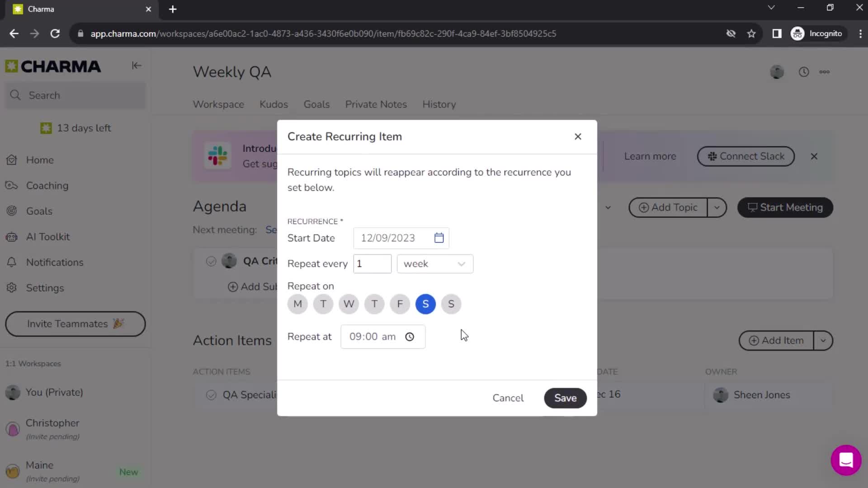The height and width of the screenshot is (488, 868).
Task: Open Settings in sidebar
Action: tap(45, 288)
